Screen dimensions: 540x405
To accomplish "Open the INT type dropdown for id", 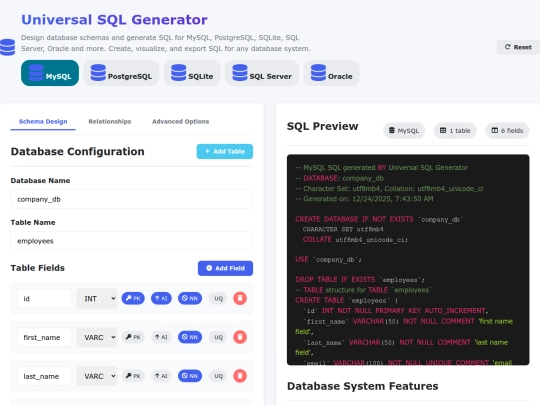I will [x=97, y=299].
